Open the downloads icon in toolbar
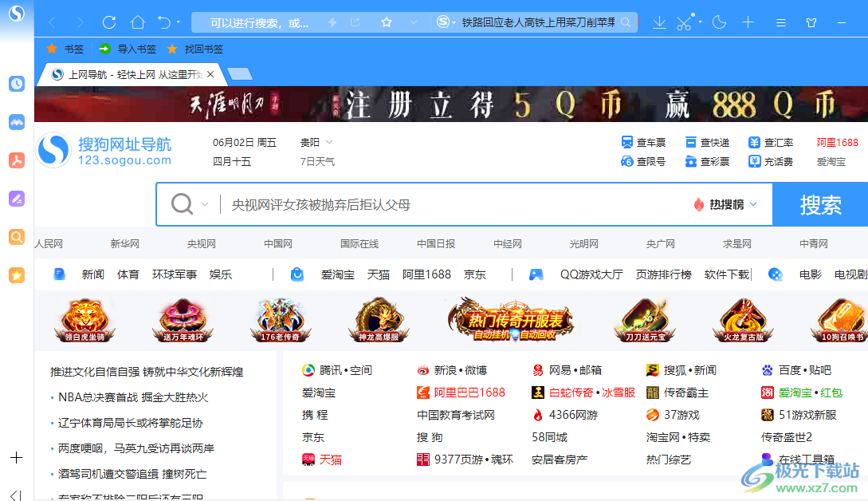 tap(659, 22)
